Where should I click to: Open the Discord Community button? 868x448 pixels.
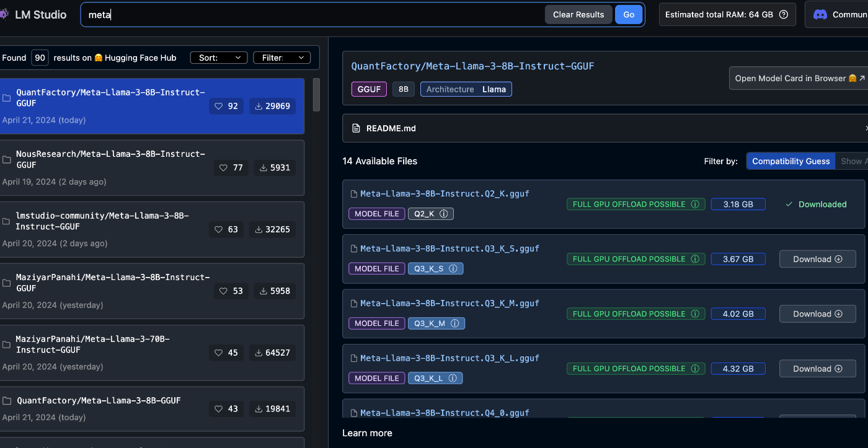836,14
